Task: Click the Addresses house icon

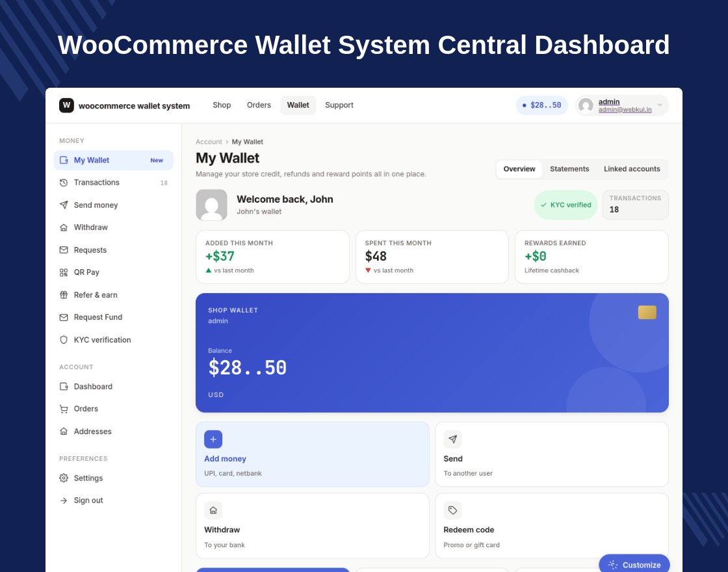Action: point(64,432)
